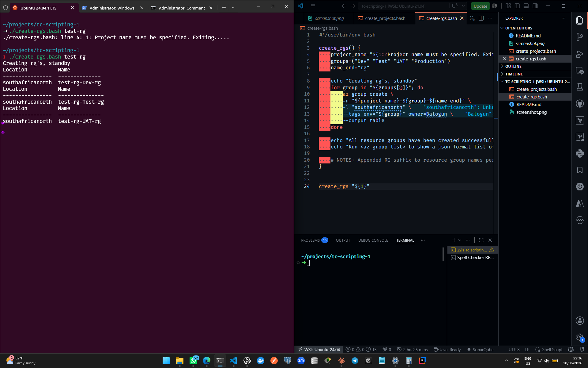588x368 pixels.
Task: Open the Azure extension view
Action: [x=579, y=203]
